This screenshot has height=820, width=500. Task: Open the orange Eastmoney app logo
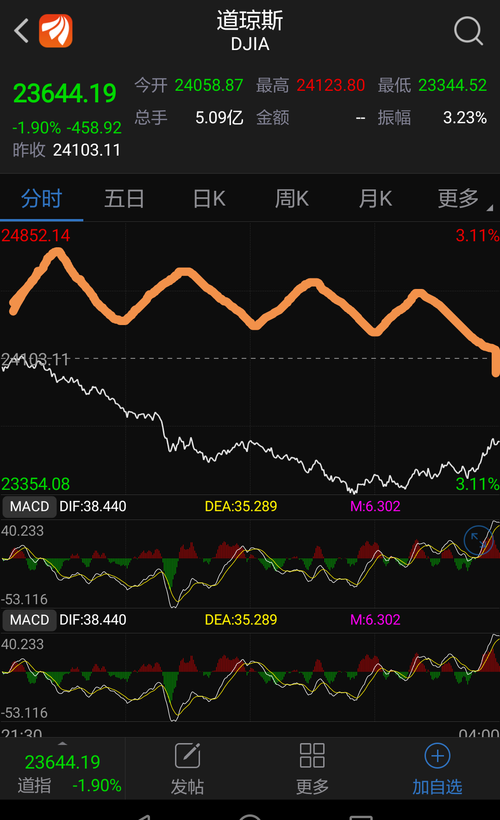point(56,31)
